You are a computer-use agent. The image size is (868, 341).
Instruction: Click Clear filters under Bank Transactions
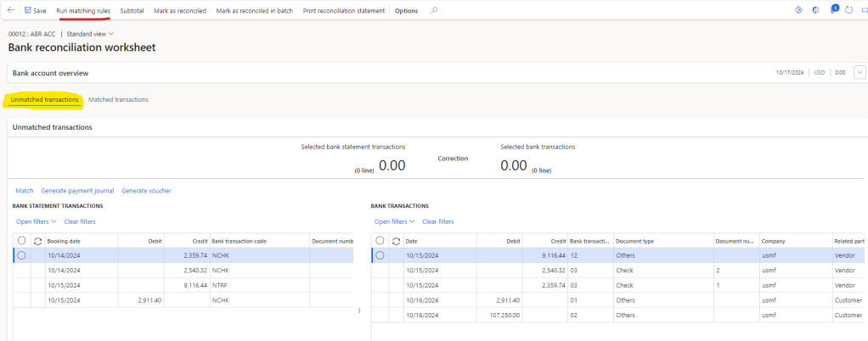(437, 221)
